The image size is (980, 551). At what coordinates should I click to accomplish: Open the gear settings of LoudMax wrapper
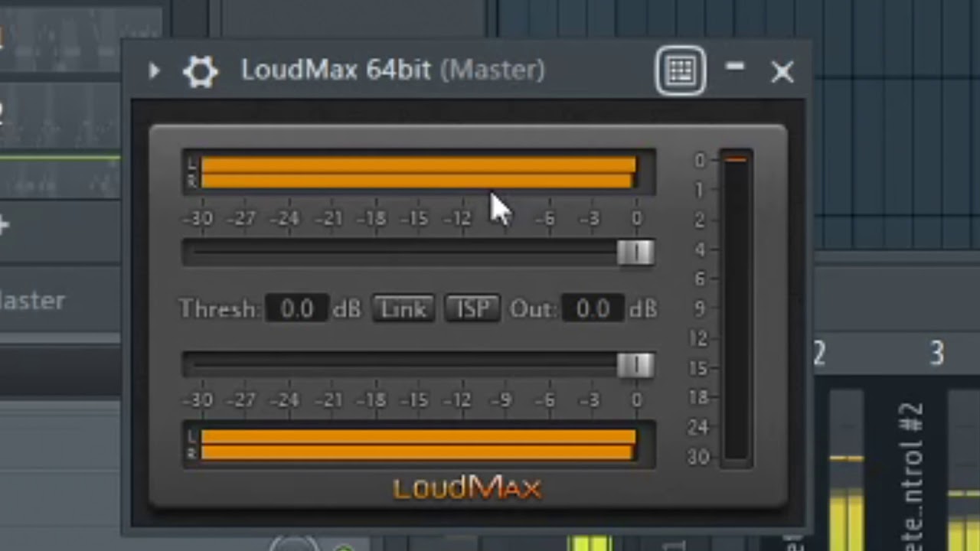pos(201,72)
